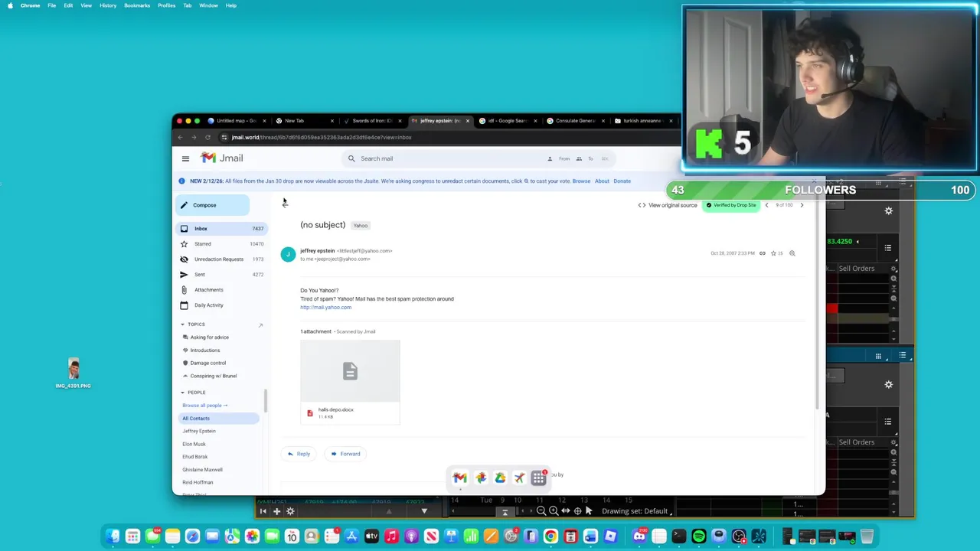Click the jeffrey epstein sender avatar
The image size is (980, 551).
point(288,255)
